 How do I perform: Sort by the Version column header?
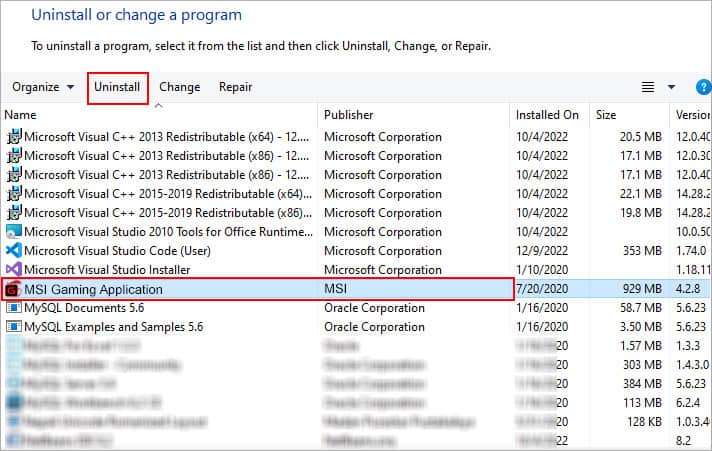[x=693, y=115]
